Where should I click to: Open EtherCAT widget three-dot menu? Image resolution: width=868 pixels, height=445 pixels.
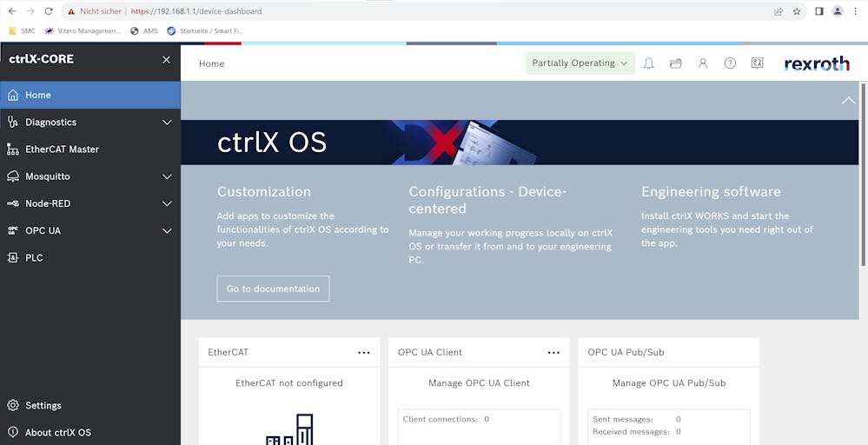tap(364, 353)
